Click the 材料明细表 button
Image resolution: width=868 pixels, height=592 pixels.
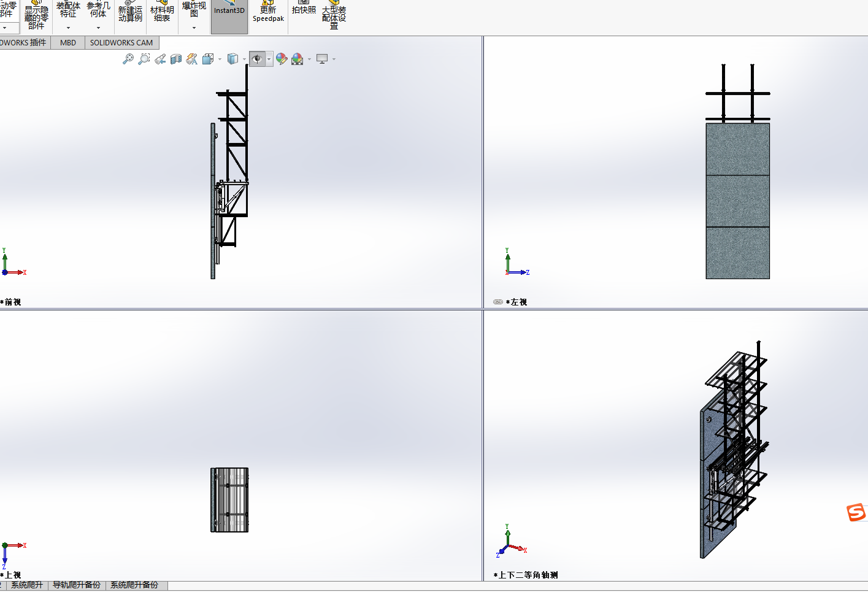point(162,12)
